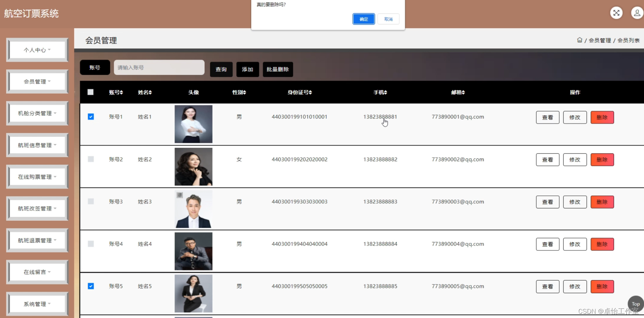Toggle the select-all header checkbox
This screenshot has height=318, width=644.
coord(90,92)
